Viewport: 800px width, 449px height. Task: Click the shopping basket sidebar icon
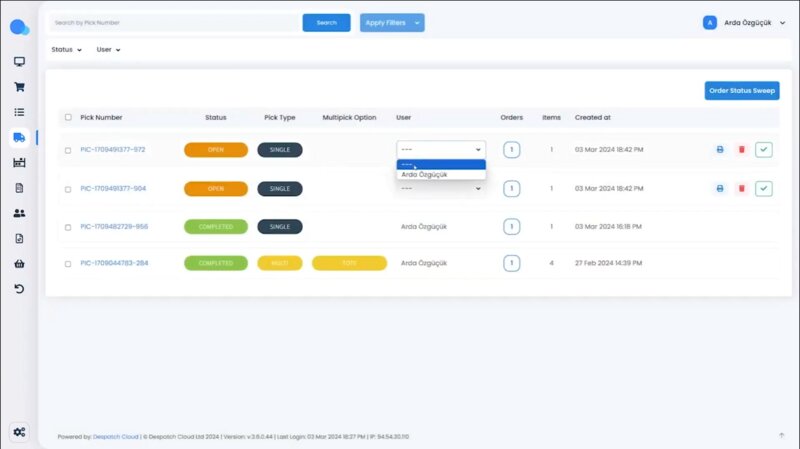19,264
